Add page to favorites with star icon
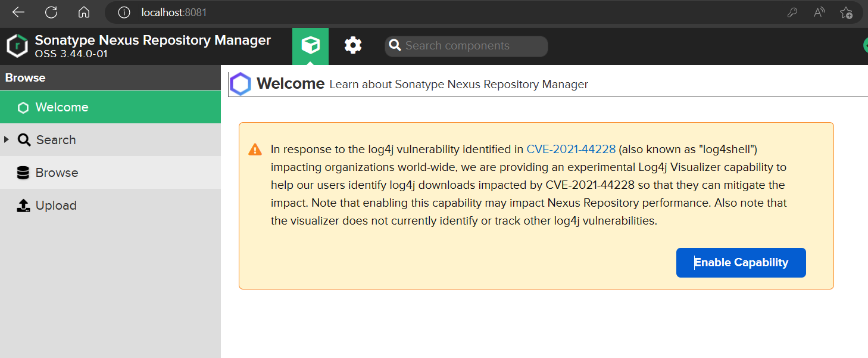Viewport: 868px width, 358px height. (x=845, y=13)
